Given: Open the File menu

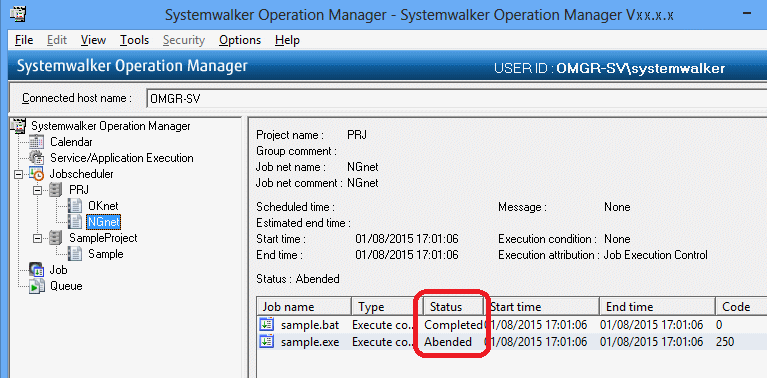Looking at the screenshot, I should click(x=24, y=40).
